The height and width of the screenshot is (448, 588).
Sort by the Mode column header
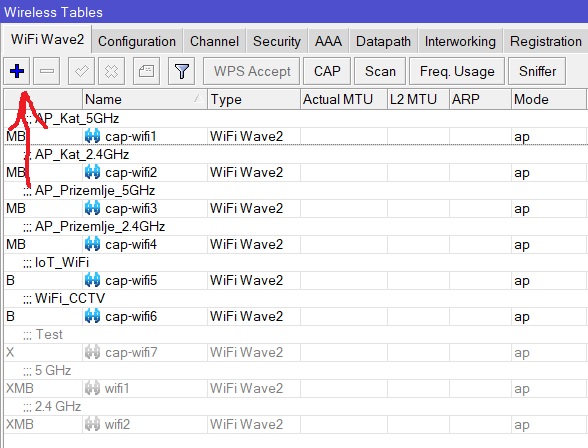(548, 99)
